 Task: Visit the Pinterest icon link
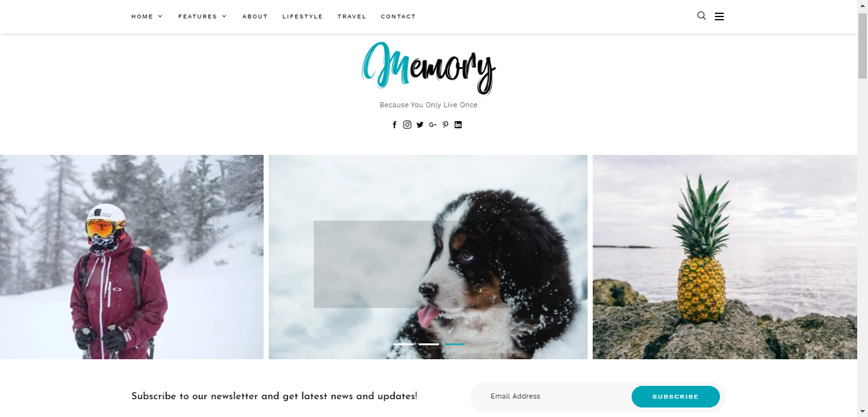click(445, 125)
